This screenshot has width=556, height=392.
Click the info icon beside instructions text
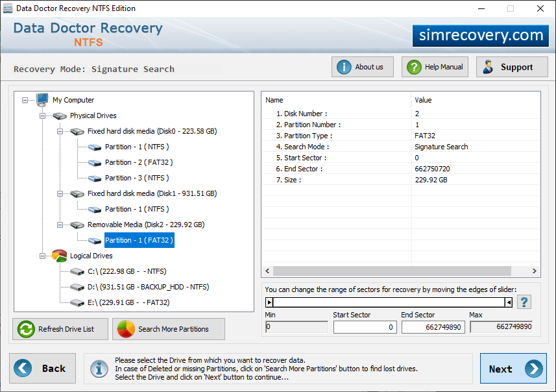pyautogui.click(x=99, y=369)
